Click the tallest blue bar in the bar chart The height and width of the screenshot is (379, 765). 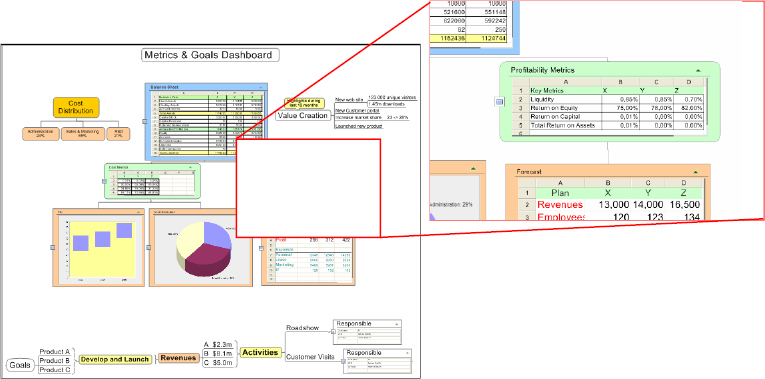click(124, 230)
